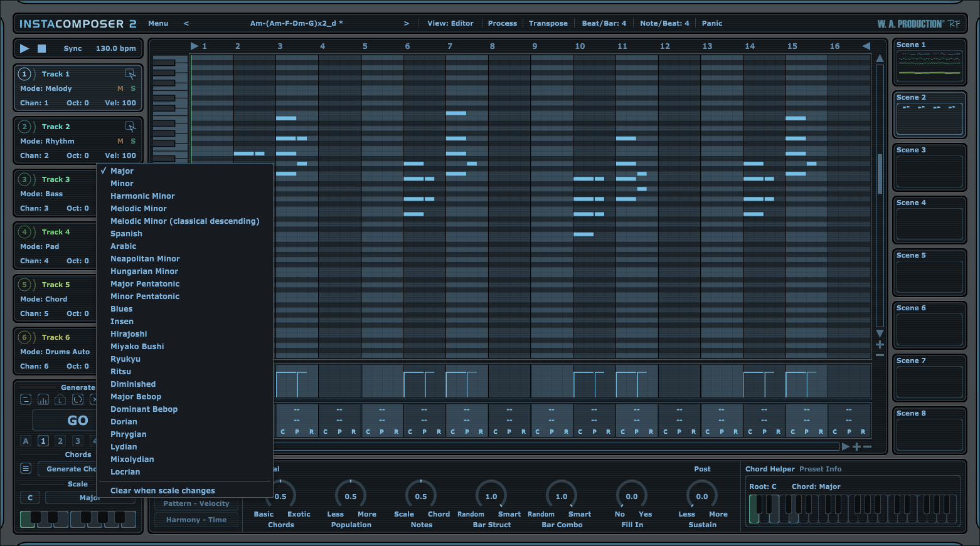Select Track 4 number circle
Image resolution: width=980 pixels, height=546 pixels.
24,232
